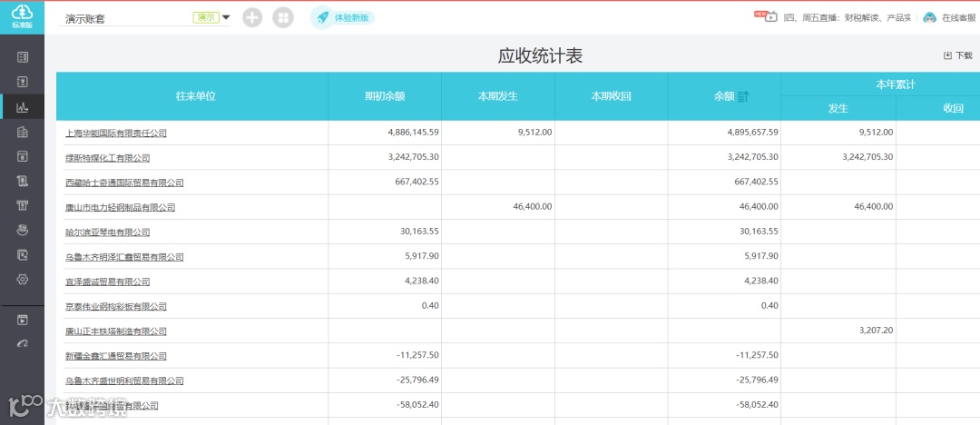Click 期初余额 value -58,052.40
The width and height of the screenshot is (980, 425).
click(x=418, y=404)
